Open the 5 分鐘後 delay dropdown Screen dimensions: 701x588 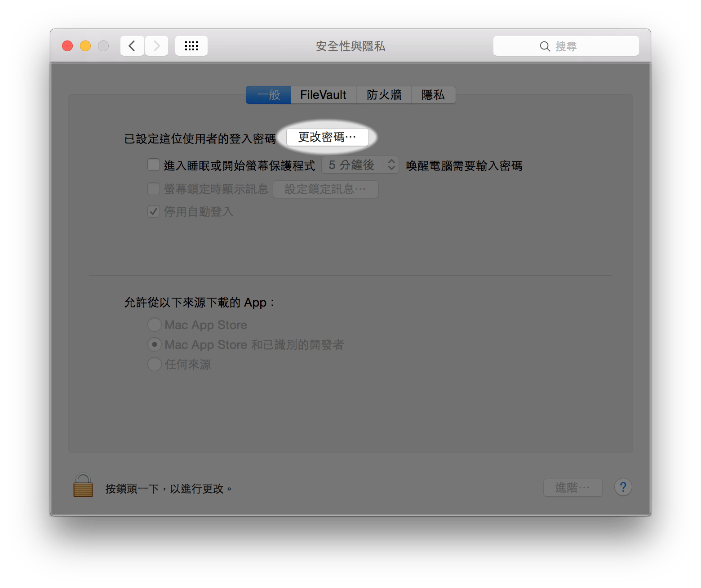(x=360, y=165)
